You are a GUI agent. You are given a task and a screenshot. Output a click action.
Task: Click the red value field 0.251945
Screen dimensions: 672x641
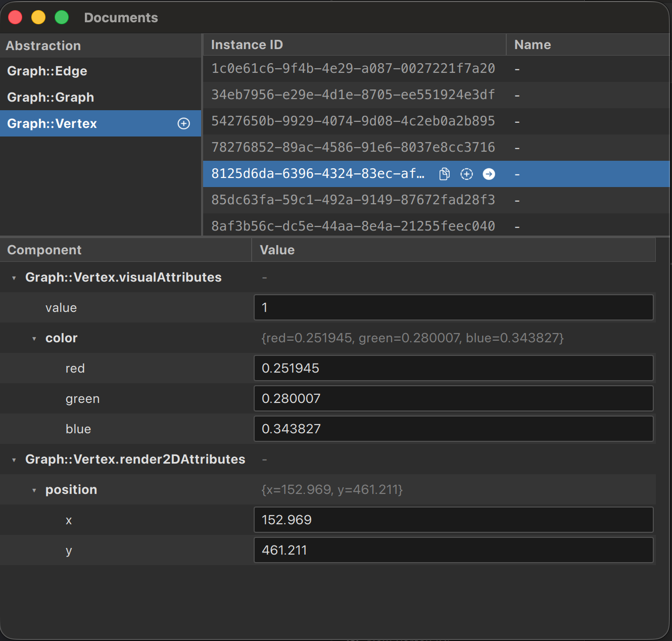coord(453,368)
